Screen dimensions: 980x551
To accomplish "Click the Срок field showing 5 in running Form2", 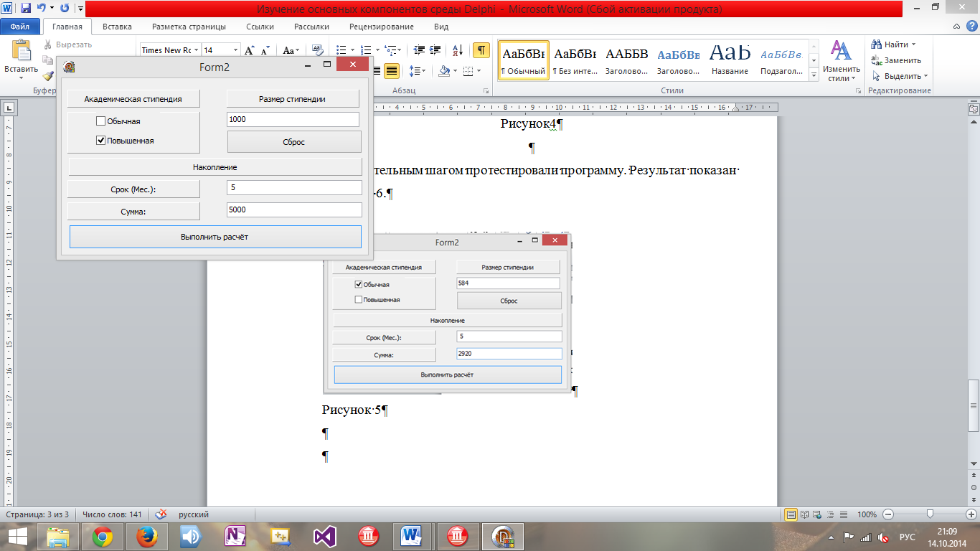I will (294, 187).
